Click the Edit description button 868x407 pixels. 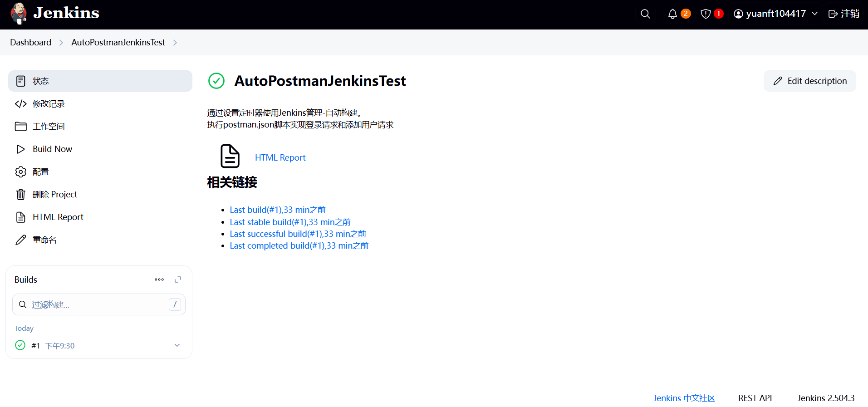tap(810, 81)
